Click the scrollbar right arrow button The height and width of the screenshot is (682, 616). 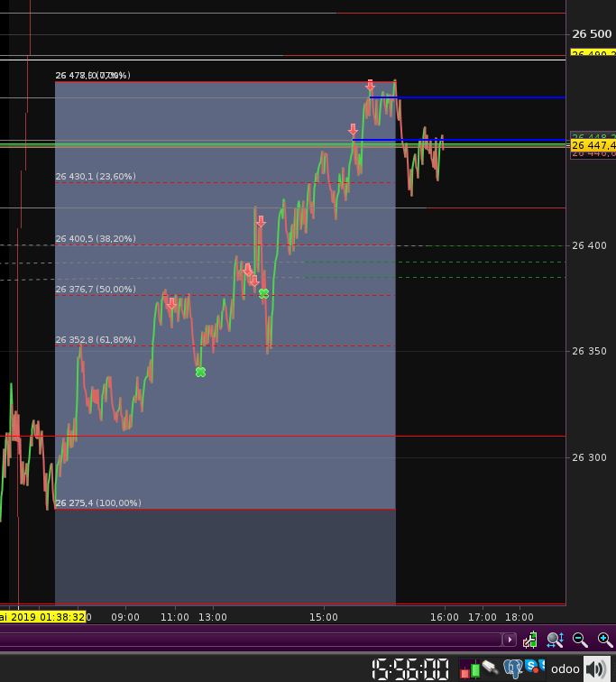coord(510,640)
